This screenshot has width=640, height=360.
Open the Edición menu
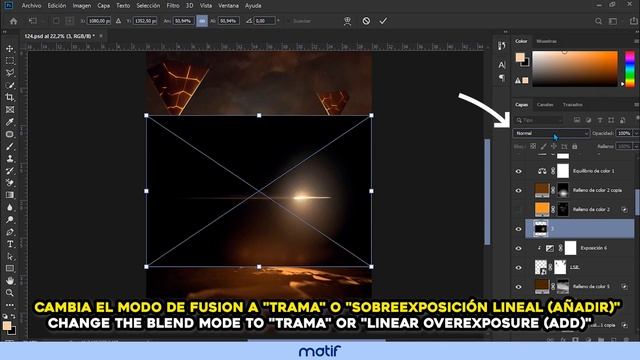click(x=57, y=6)
